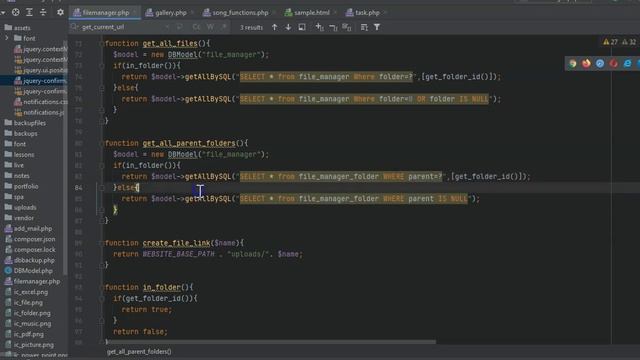Viewport: 640px width, 360px height.
Task: Collapse the in_folder function fold marker
Action: (x=101, y=287)
